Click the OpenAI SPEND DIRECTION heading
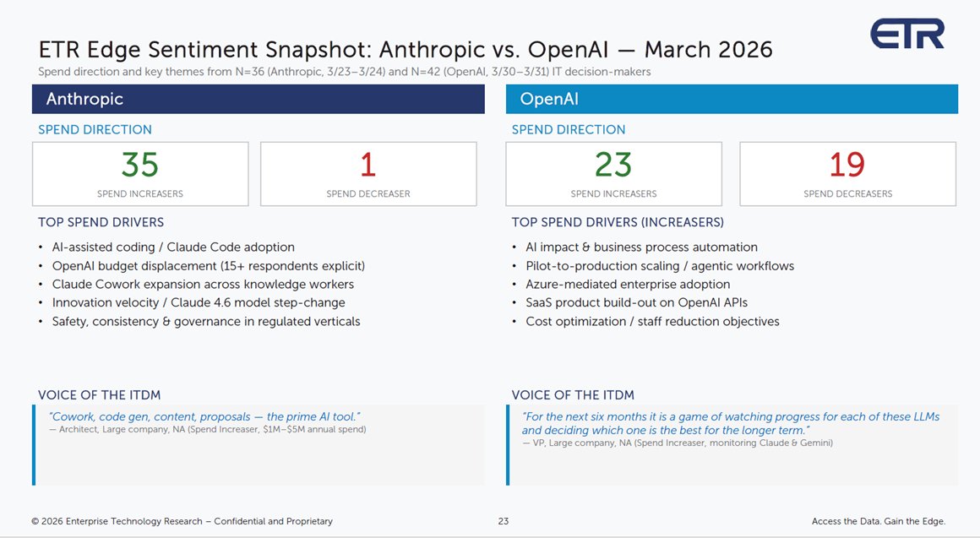The height and width of the screenshot is (538, 980). pyautogui.click(x=568, y=129)
